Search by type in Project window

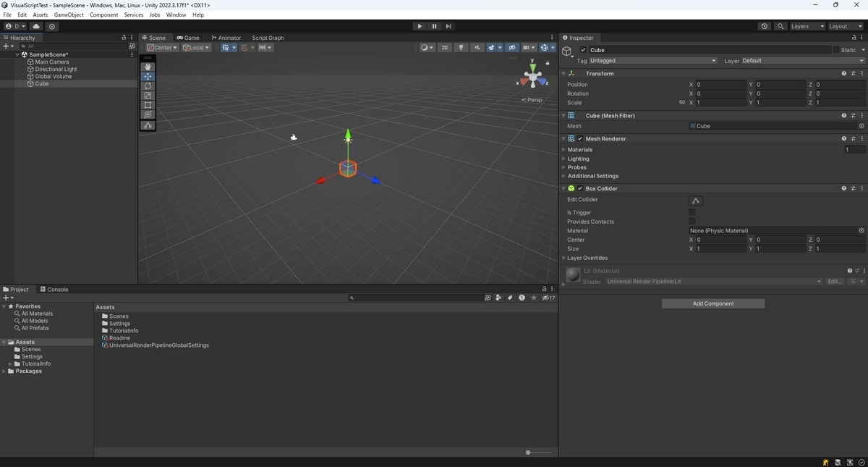click(x=498, y=298)
